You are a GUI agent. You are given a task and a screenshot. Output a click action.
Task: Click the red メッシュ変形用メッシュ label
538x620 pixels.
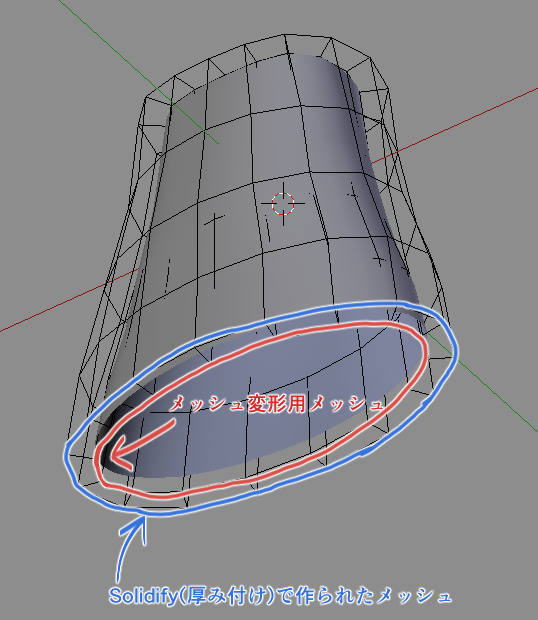click(x=277, y=405)
